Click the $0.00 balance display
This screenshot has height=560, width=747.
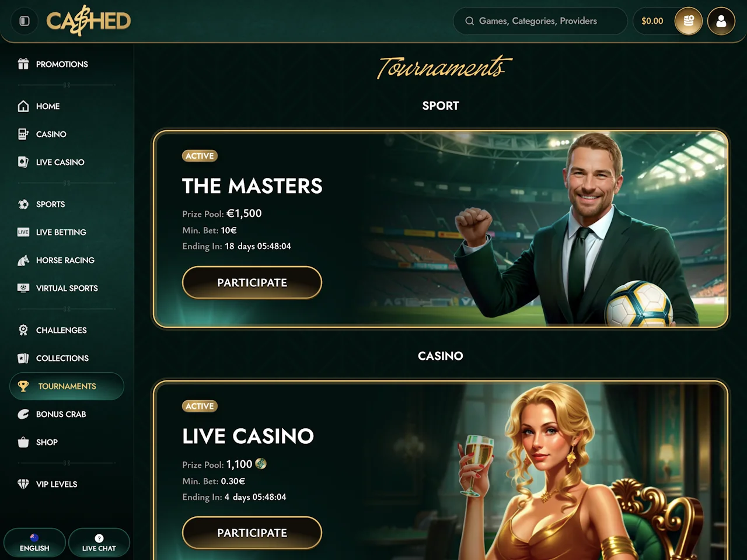tap(652, 21)
